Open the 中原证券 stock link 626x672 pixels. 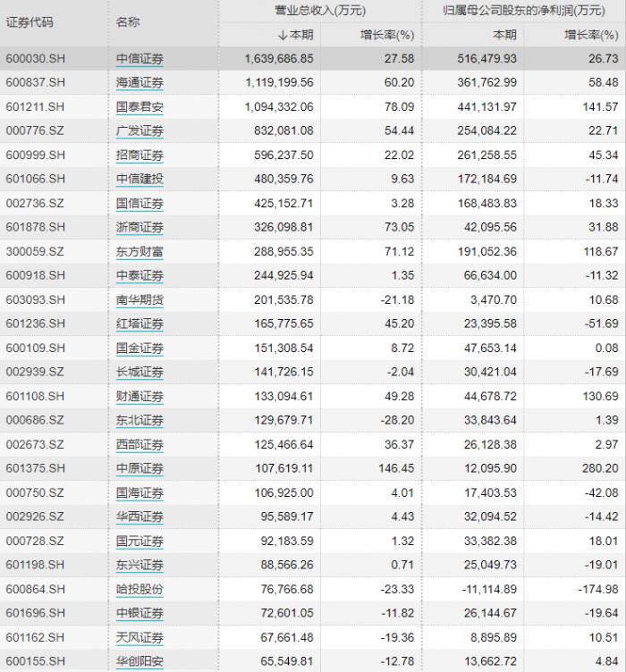coord(140,468)
